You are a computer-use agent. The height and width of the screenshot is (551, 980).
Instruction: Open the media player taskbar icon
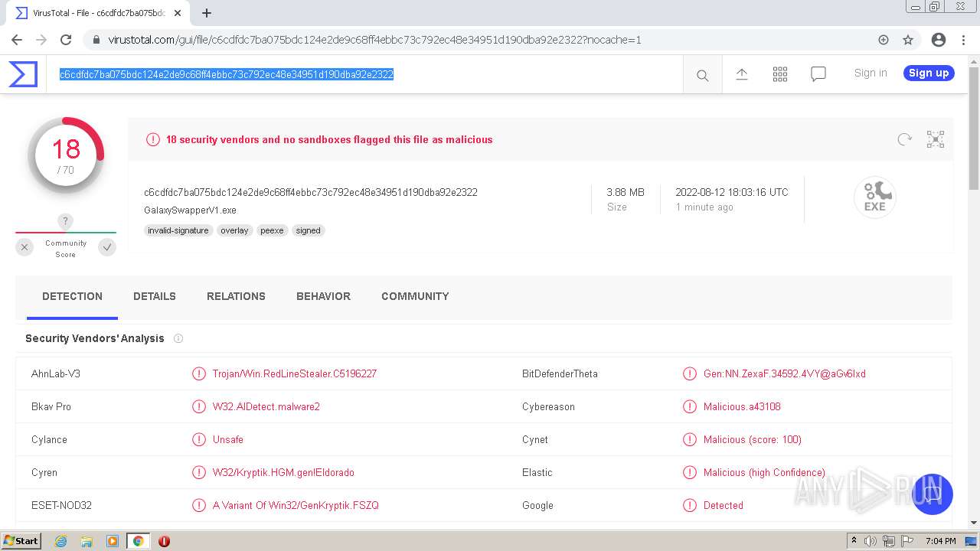pos(113,541)
